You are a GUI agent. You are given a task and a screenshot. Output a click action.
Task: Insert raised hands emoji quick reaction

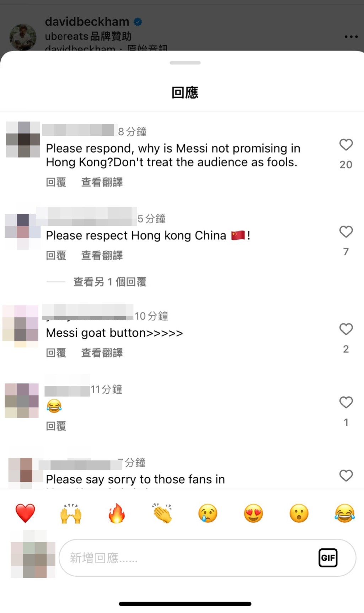pyautogui.click(x=71, y=513)
